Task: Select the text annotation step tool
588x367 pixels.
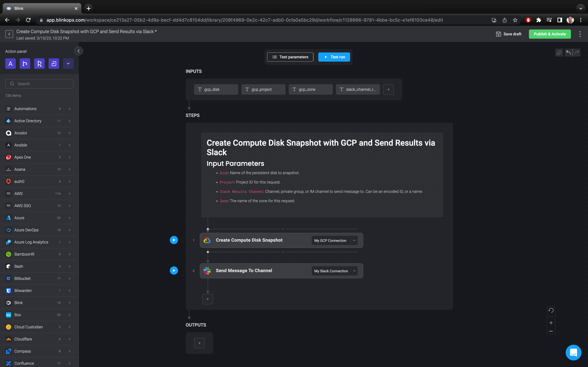Action: (10, 64)
